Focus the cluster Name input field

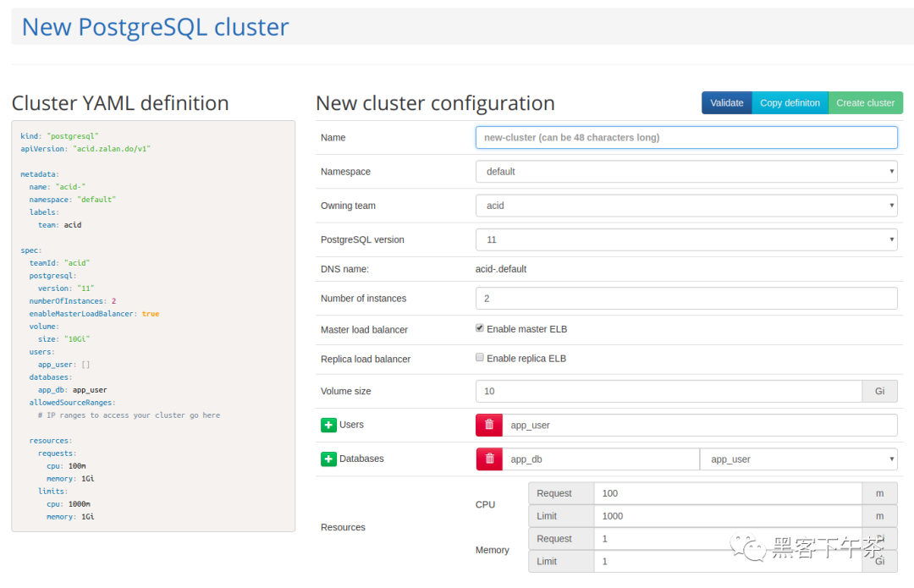(x=685, y=137)
